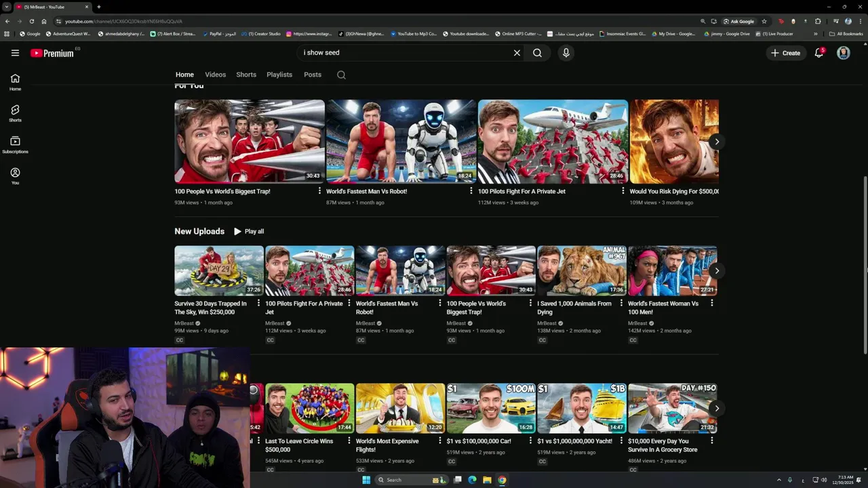The width and height of the screenshot is (868, 488).
Task: Click the Ask Google button in address bar
Action: pyautogui.click(x=738, y=21)
